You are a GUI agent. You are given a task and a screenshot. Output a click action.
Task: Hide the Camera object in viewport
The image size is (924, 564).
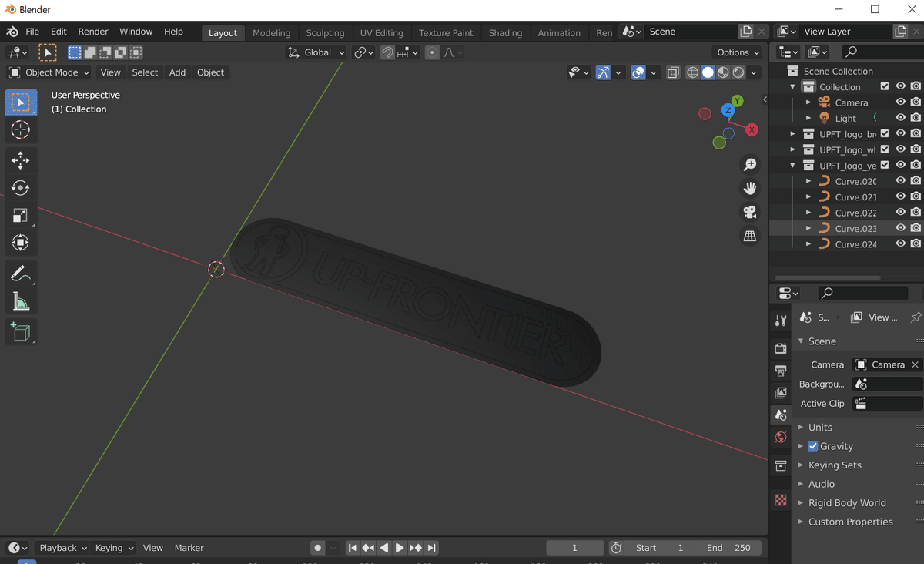point(900,102)
